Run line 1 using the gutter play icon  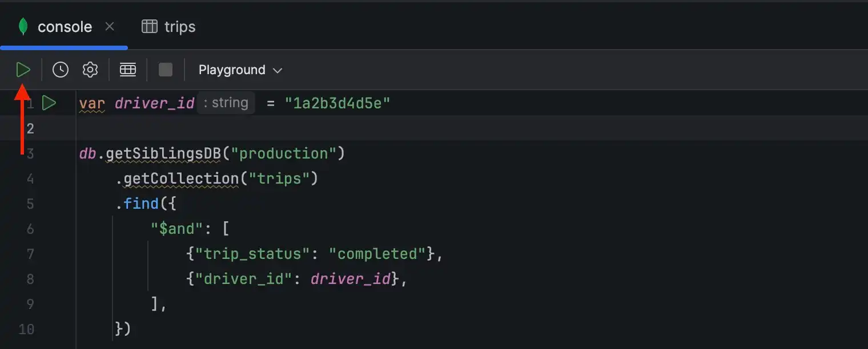coord(49,103)
